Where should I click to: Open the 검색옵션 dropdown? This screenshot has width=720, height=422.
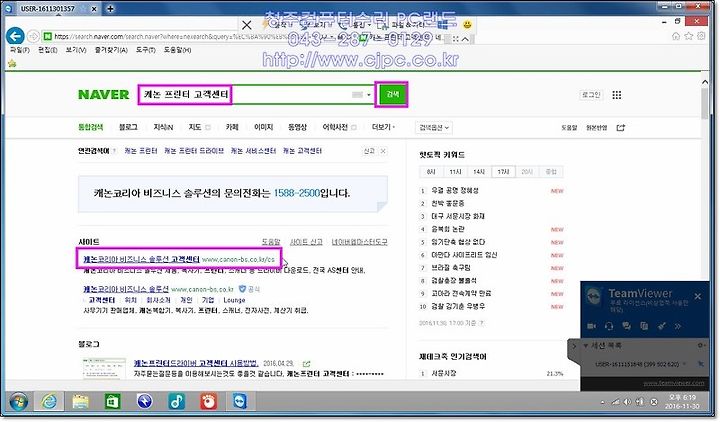click(x=433, y=128)
